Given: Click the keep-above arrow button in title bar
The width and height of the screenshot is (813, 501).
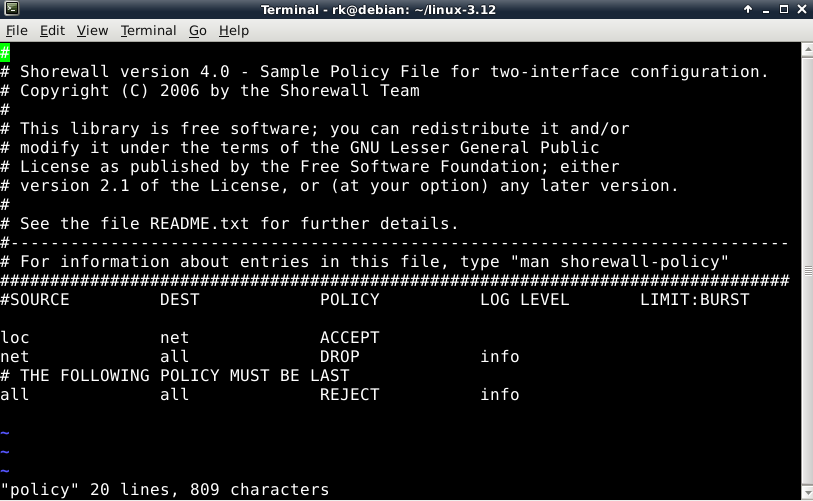Looking at the screenshot, I should 748,9.
